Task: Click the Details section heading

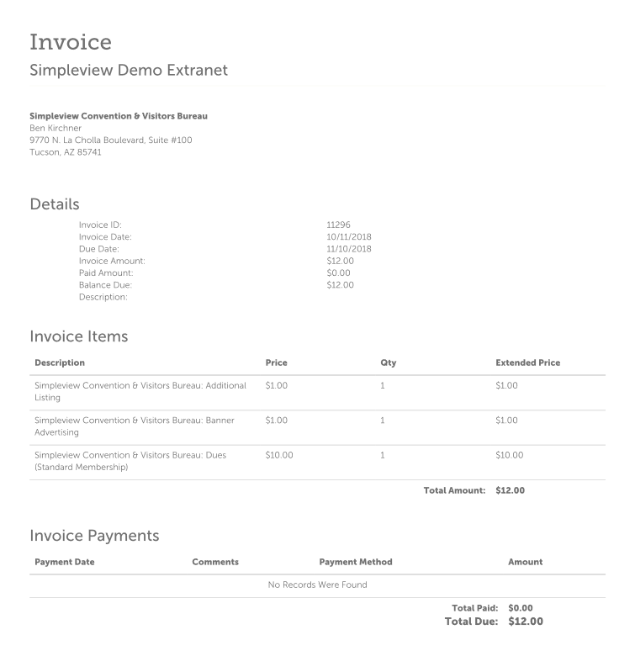Action: tap(55, 204)
